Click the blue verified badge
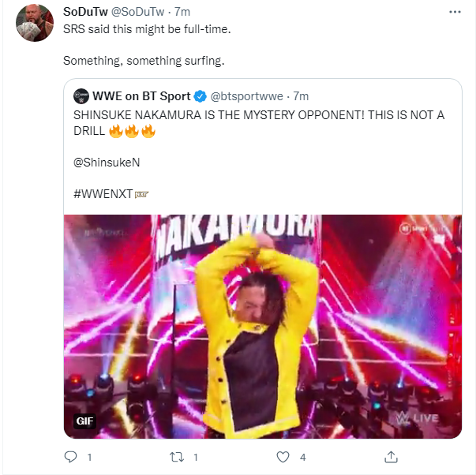Screen dimensions: 476x475 coord(200,96)
